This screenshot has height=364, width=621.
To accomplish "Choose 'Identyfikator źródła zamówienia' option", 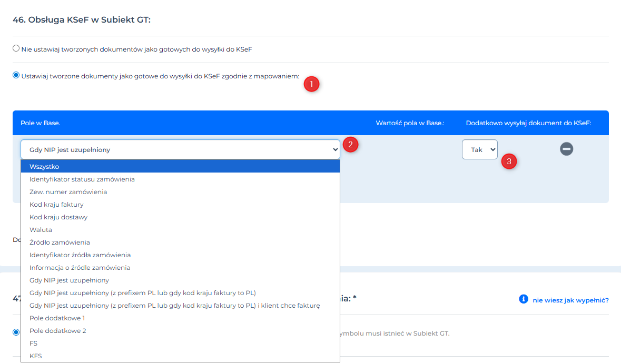I will point(180,255).
